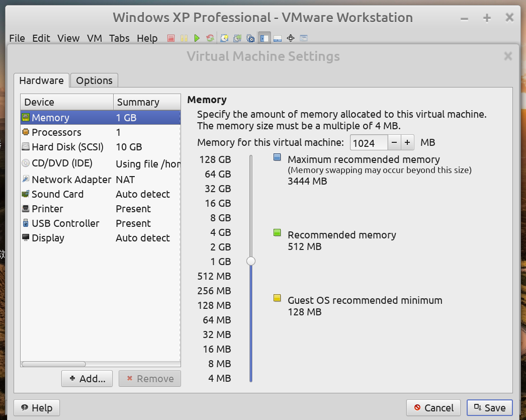The height and width of the screenshot is (420, 526).
Task: Click the Help button at bottom left
Action: 37,408
